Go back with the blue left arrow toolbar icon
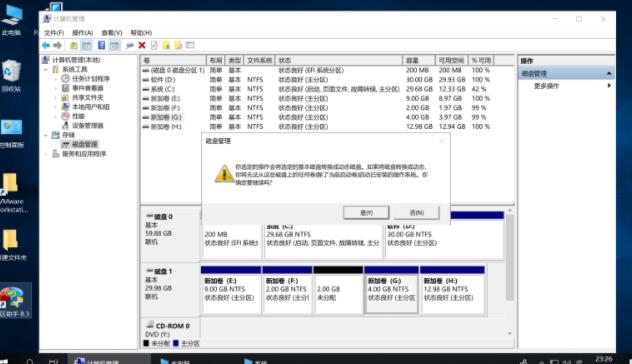The image size is (632, 364). tap(46, 46)
